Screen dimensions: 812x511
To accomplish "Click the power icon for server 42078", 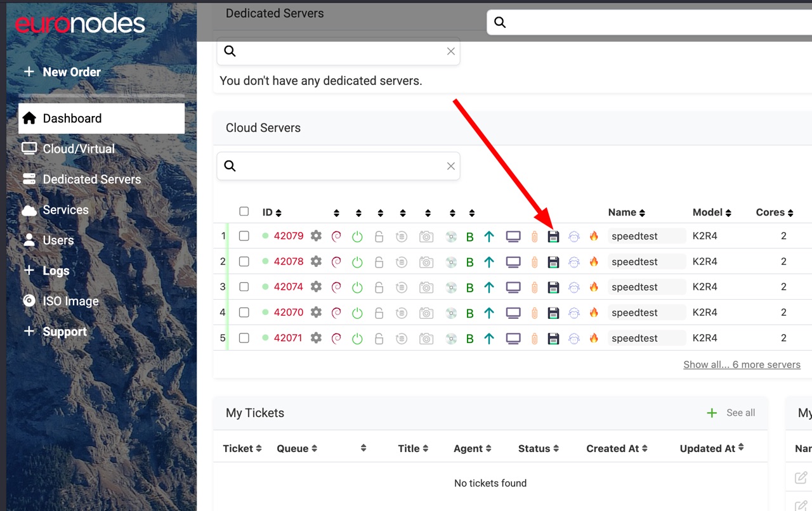I will point(357,262).
